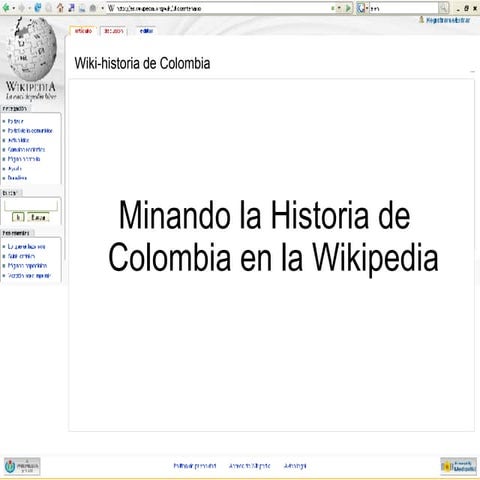The width and height of the screenshot is (480, 480).
Task: Click the green Go arrow button
Action: [x=348, y=8]
